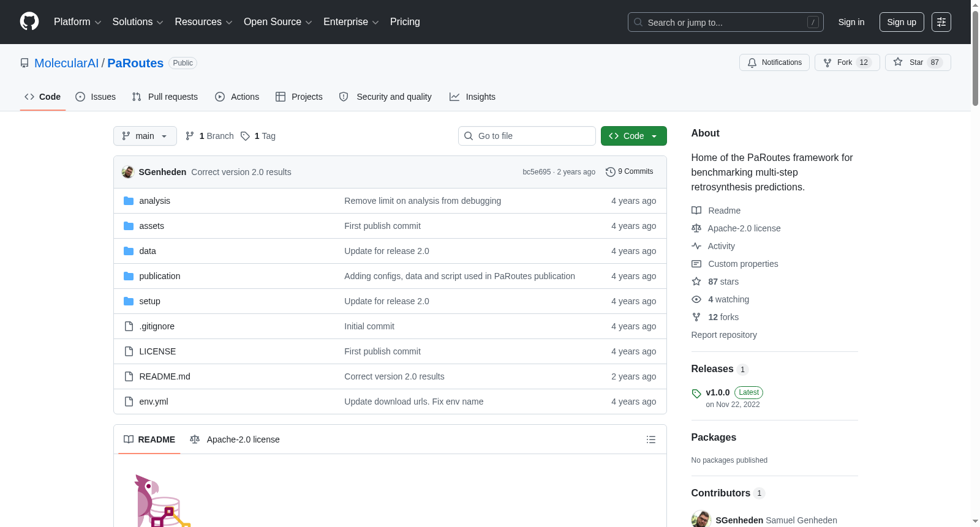Image resolution: width=980 pixels, height=527 pixels.
Task: Click the Releases heading link
Action: [x=712, y=368]
